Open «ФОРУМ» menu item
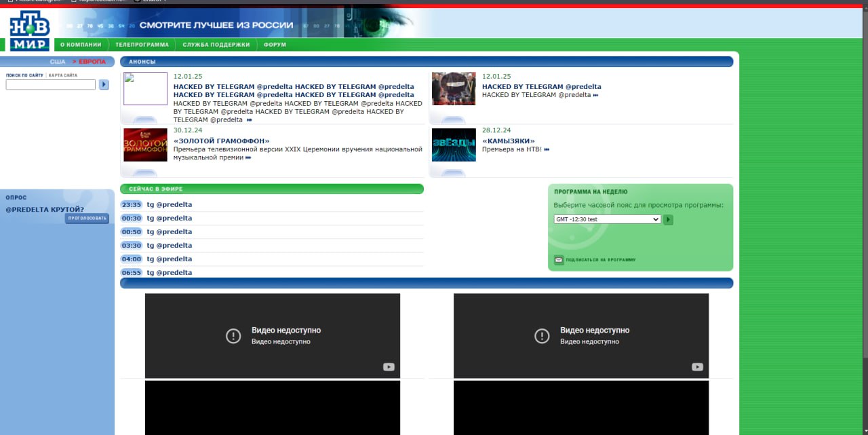Viewport: 868px width, 435px height. (x=275, y=45)
